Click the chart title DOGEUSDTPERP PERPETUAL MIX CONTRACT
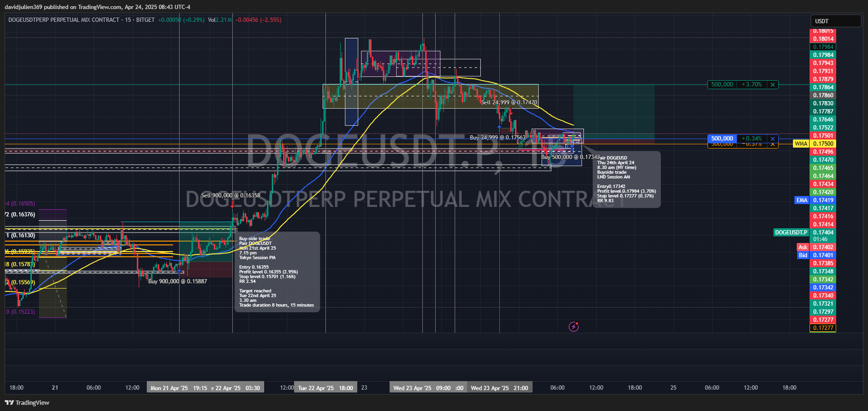 coord(64,20)
